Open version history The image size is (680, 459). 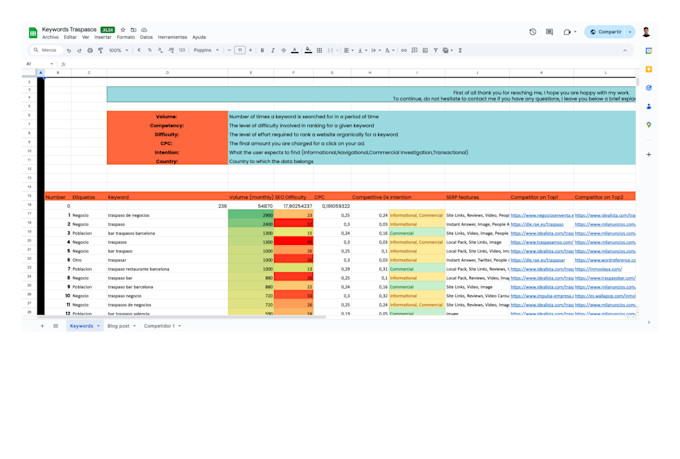533,32
